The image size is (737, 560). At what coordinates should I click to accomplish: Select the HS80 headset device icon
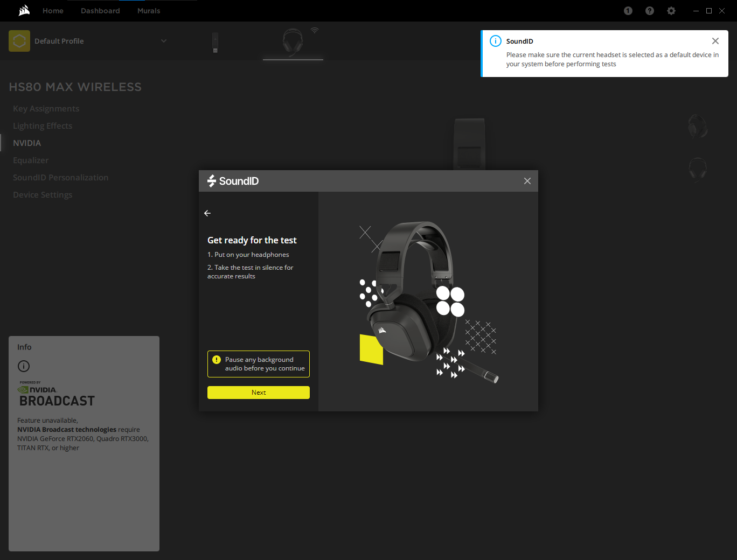[x=293, y=41]
